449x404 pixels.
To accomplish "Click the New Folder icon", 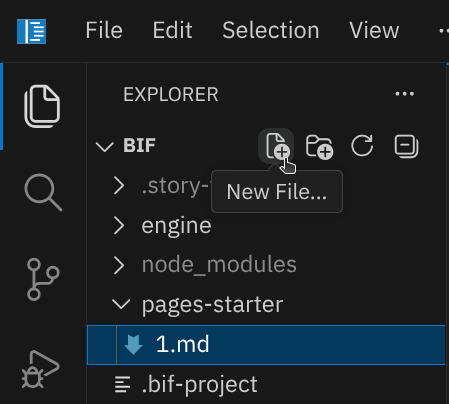I will 319,146.
